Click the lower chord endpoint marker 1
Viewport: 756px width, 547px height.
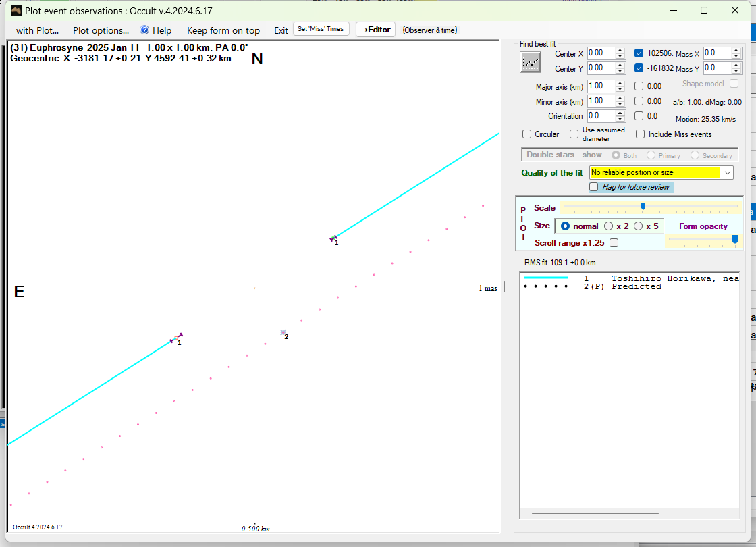click(177, 338)
